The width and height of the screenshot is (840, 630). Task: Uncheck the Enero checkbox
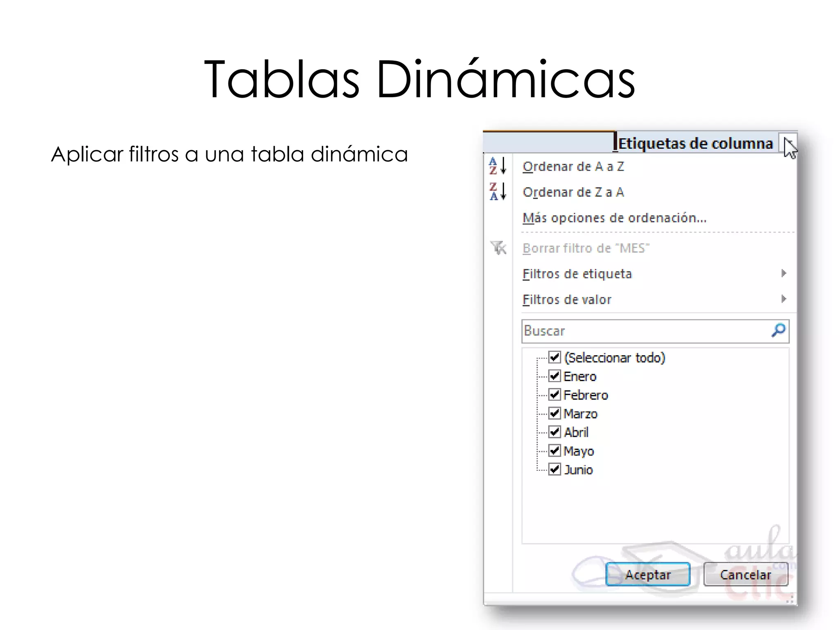[x=555, y=376]
